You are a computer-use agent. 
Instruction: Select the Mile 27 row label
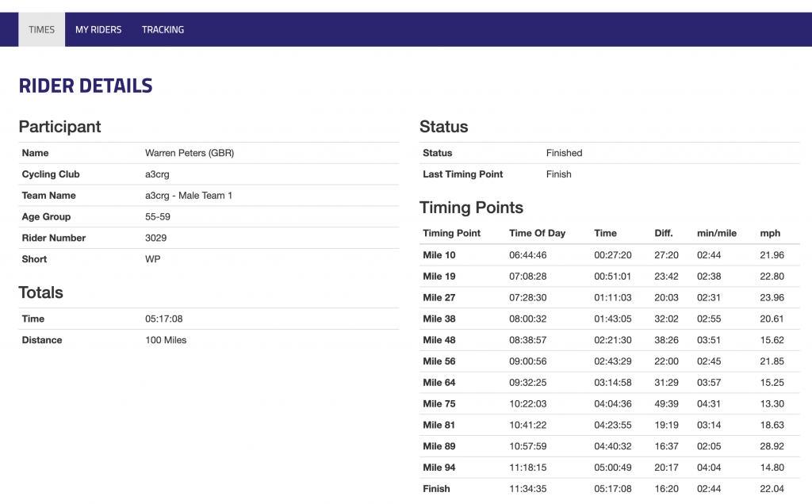coord(439,297)
